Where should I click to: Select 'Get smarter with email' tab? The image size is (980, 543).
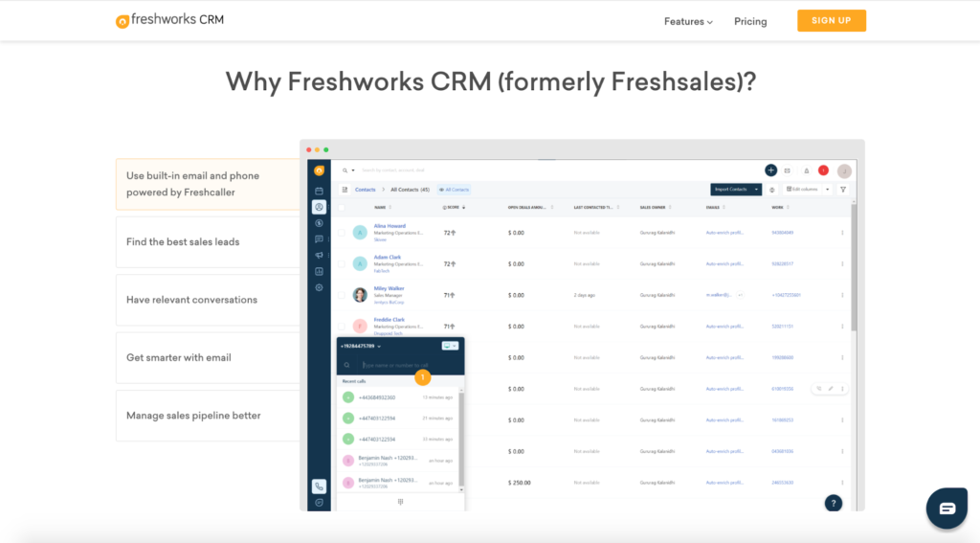(208, 358)
